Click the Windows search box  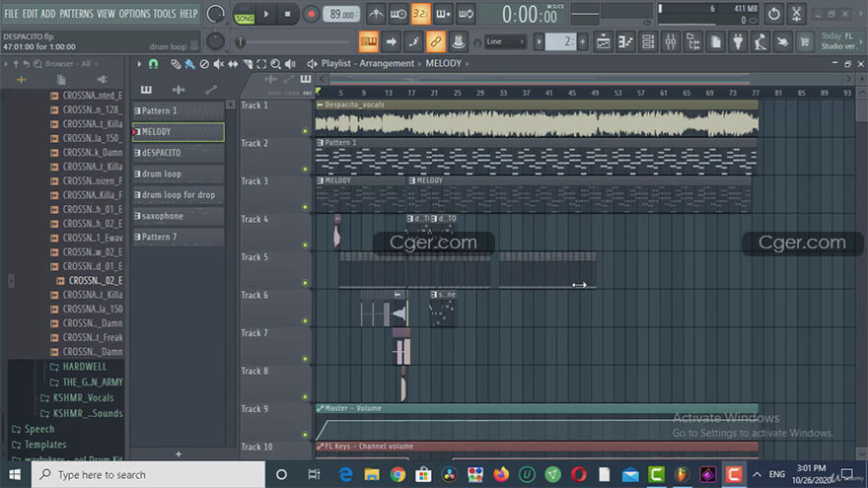click(x=148, y=475)
